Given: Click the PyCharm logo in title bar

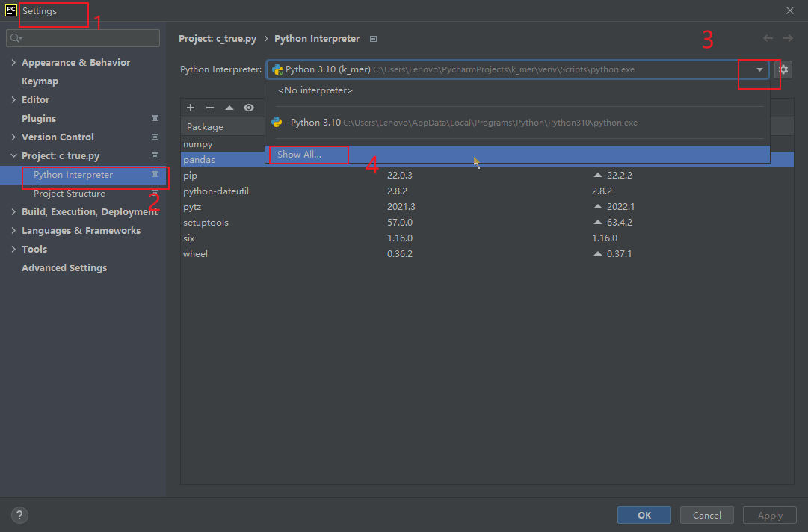Looking at the screenshot, I should (10, 10).
